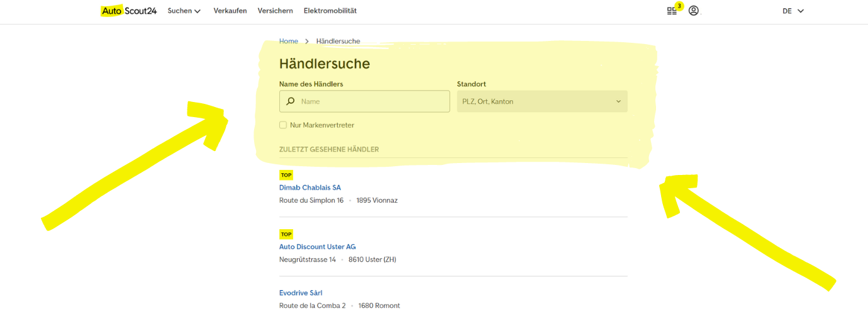Viewport: 868px width, 333px height.
Task: Go to Home breadcrumb link
Action: (x=289, y=41)
